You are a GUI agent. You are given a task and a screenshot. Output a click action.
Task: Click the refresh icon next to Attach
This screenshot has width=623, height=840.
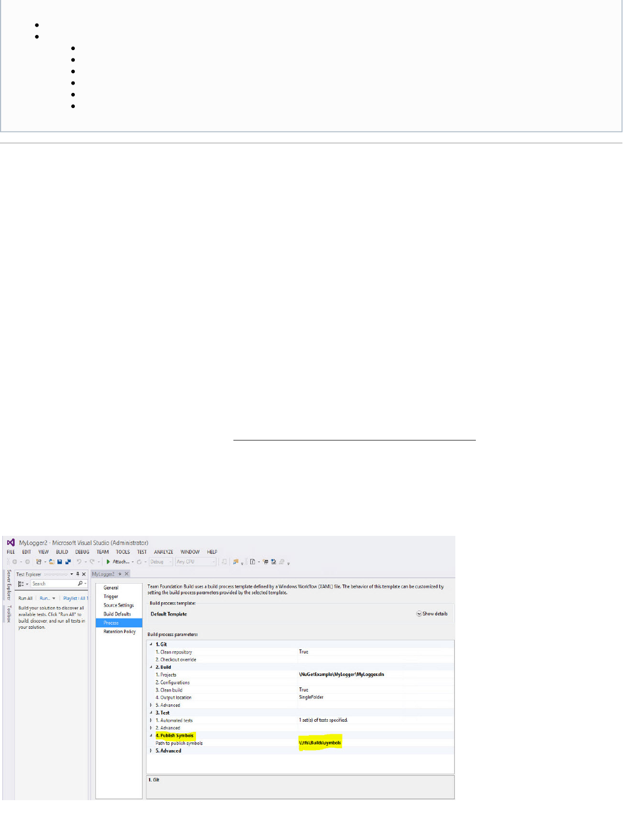(139, 562)
